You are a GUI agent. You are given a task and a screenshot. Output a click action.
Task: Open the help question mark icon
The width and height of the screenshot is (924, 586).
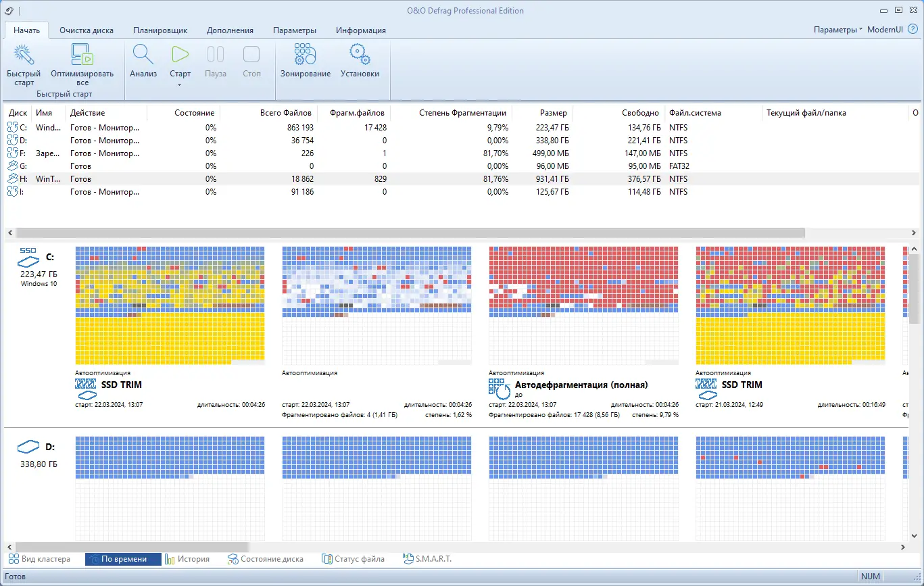point(913,30)
